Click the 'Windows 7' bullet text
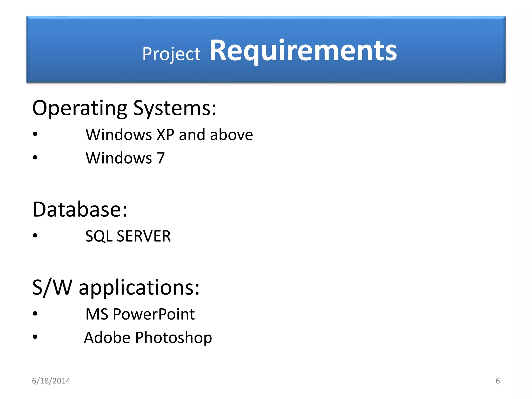Image resolution: width=532 pixels, height=399 pixels. [x=125, y=158]
